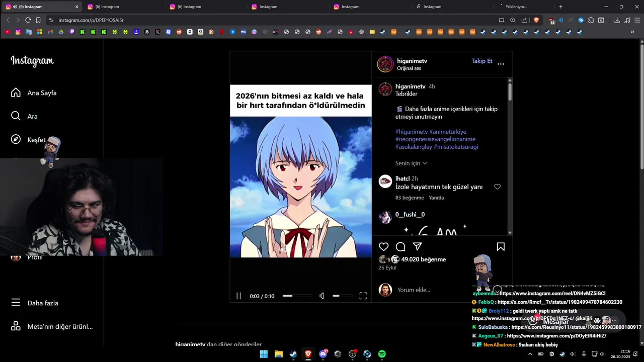
Task: Open the #asukalangley hashtag
Action: pyautogui.click(x=414, y=147)
